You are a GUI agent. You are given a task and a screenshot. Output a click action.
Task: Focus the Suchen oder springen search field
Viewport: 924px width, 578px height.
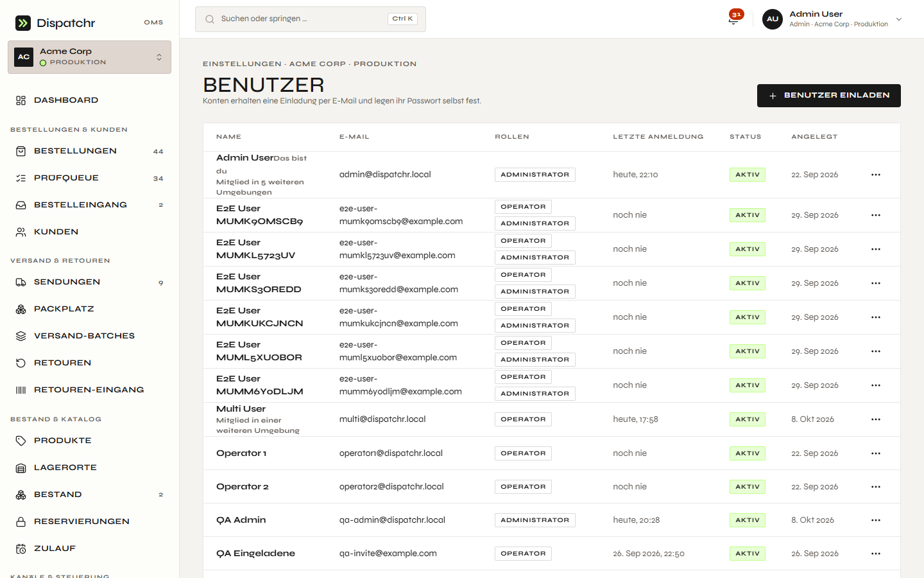tap(311, 19)
